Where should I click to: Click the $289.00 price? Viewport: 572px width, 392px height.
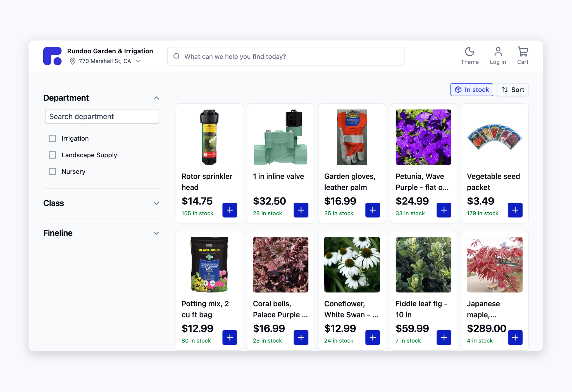pos(487,328)
